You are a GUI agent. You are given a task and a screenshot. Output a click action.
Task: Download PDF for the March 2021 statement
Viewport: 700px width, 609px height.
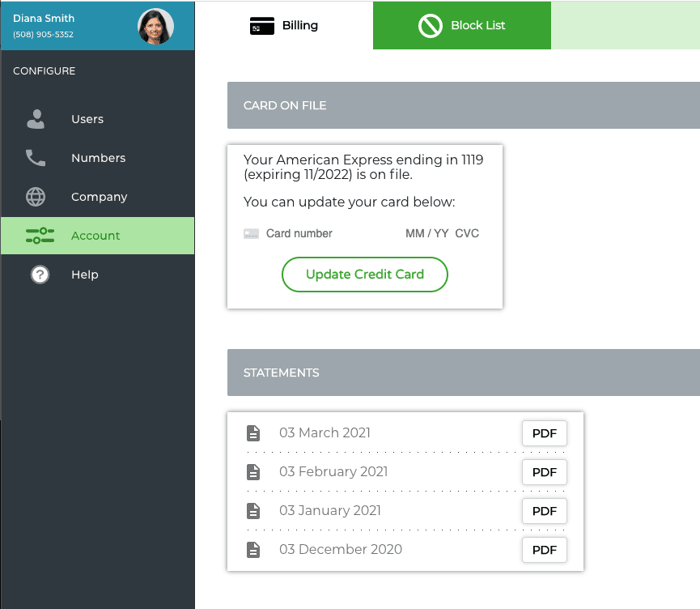click(544, 433)
